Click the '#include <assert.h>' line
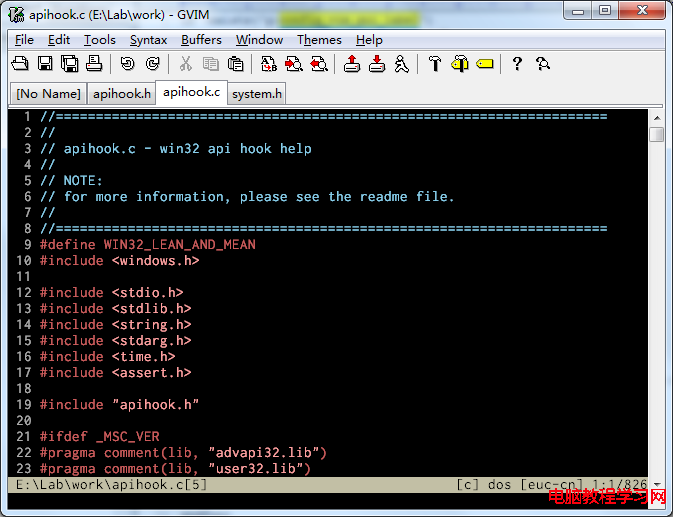The image size is (673, 517). pos(115,373)
